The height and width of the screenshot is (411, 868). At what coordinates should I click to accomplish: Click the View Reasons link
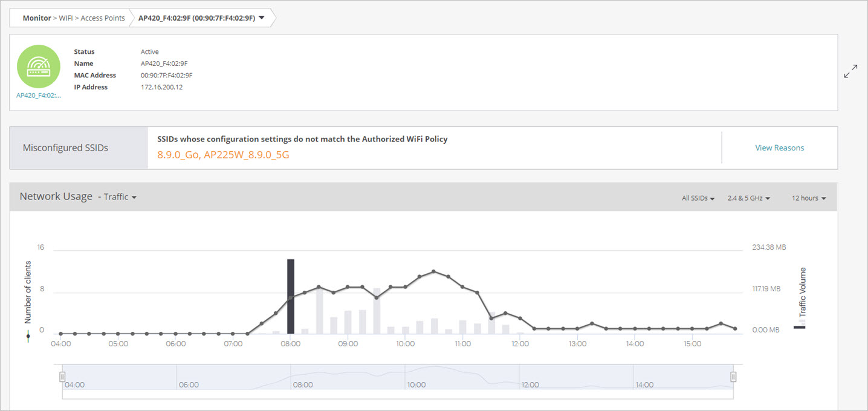(779, 147)
